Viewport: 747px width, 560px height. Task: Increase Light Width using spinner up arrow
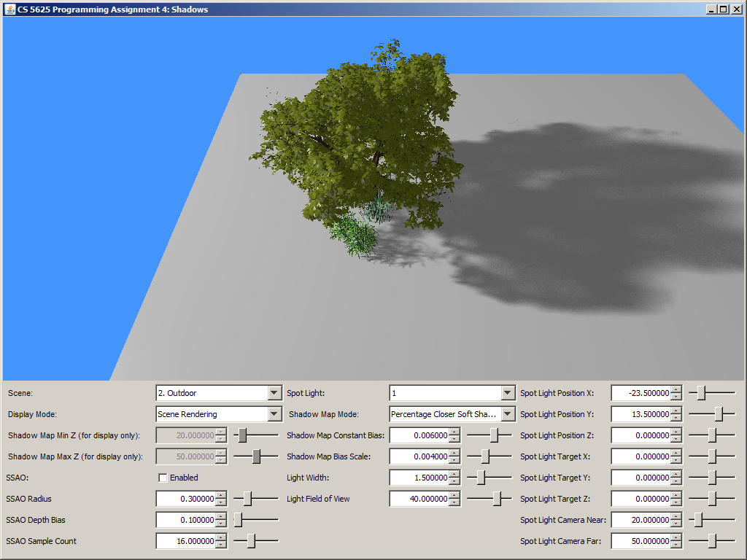tap(455, 474)
